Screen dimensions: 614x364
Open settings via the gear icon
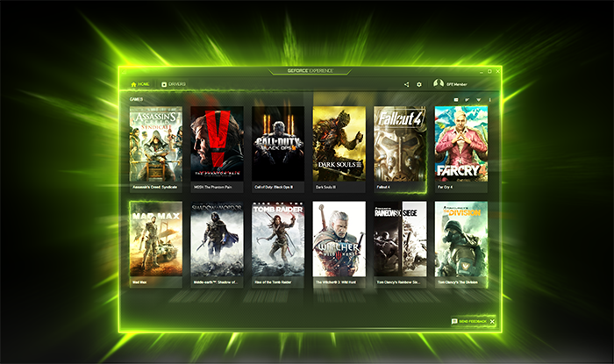(419, 84)
